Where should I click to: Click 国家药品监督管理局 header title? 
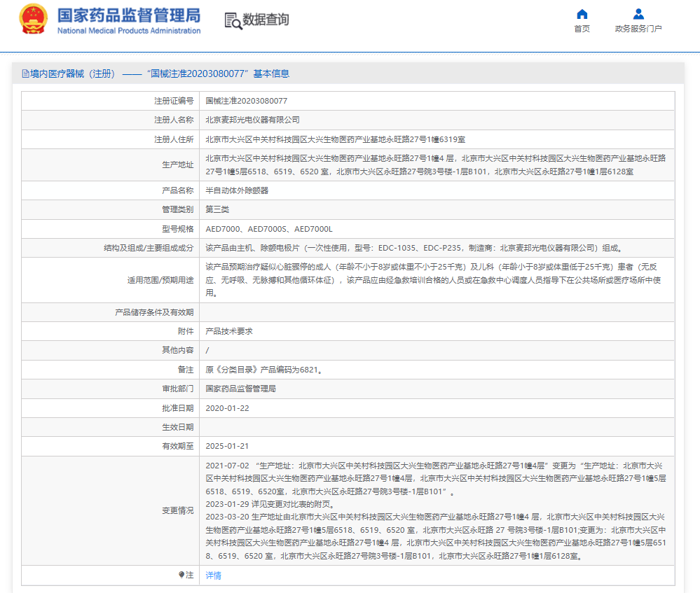(x=129, y=15)
